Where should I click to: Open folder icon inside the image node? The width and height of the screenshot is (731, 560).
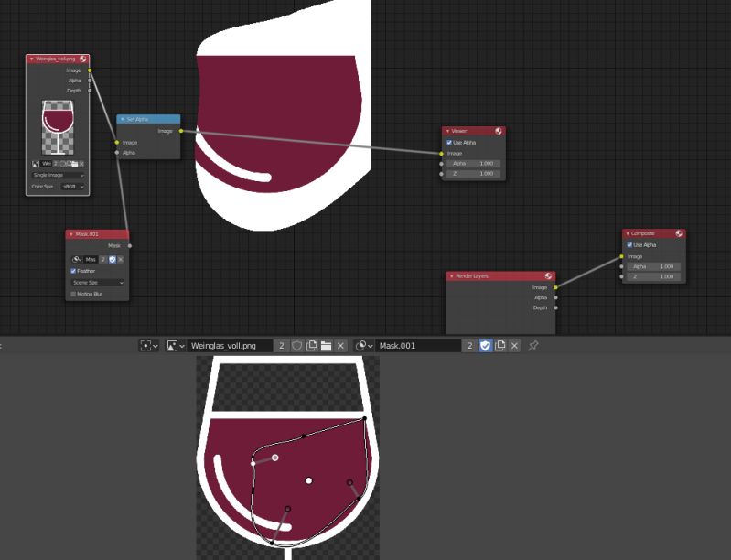[75, 164]
